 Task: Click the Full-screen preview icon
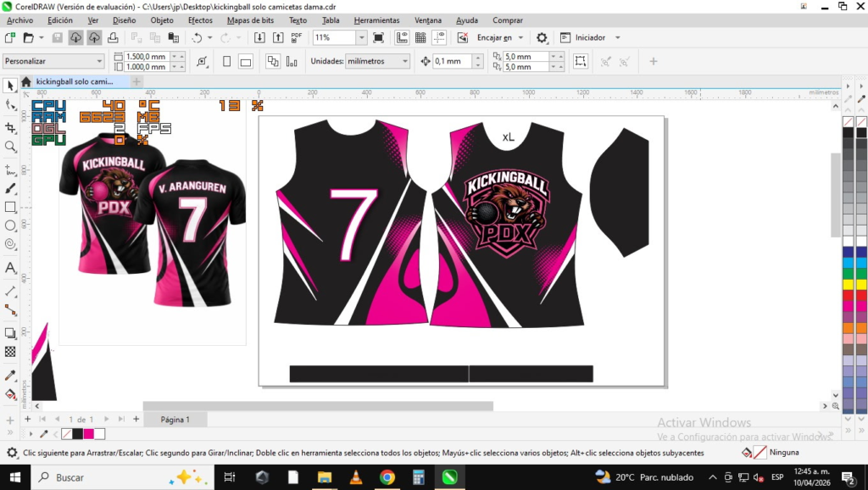(x=379, y=37)
